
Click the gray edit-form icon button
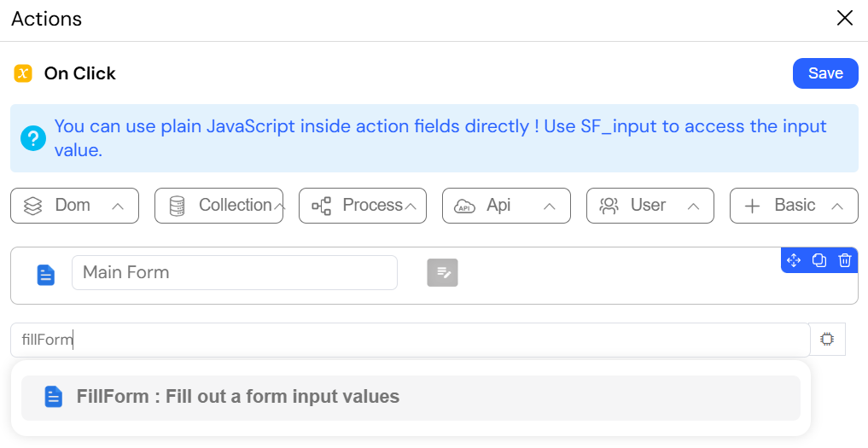click(442, 272)
